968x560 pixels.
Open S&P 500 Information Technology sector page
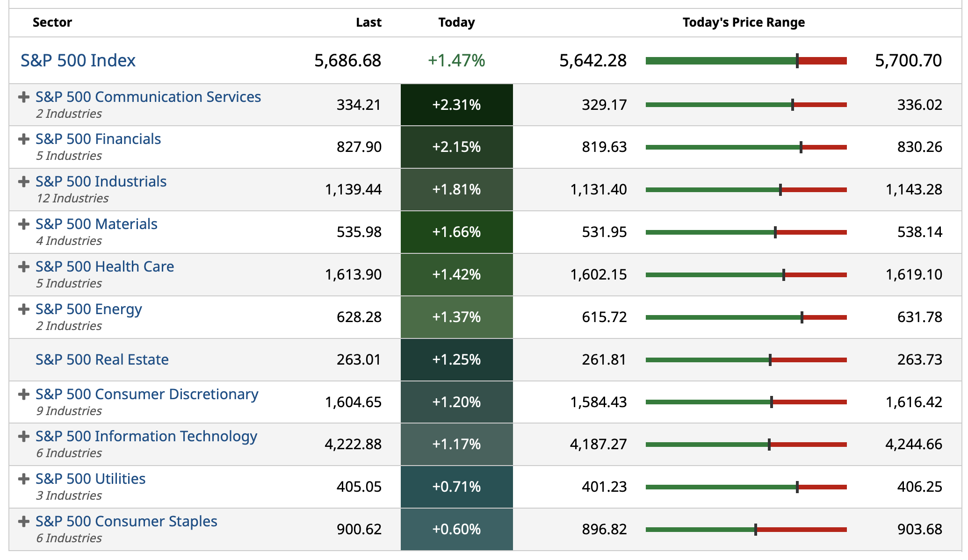146,437
